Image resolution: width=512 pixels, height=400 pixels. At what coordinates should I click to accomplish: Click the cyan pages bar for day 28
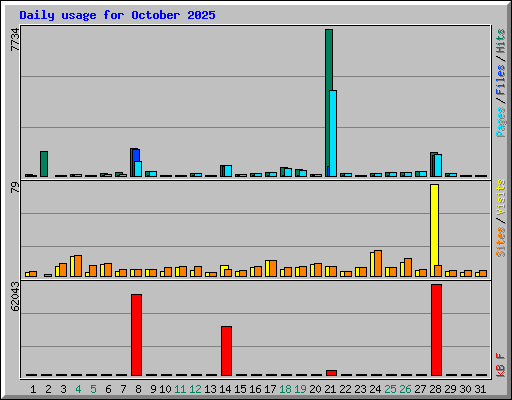click(438, 165)
